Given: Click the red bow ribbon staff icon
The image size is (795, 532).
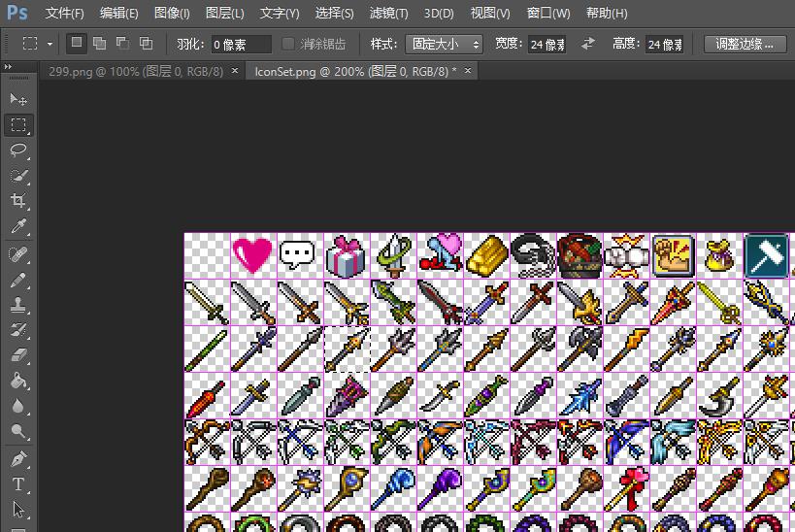Looking at the screenshot, I should [627, 489].
